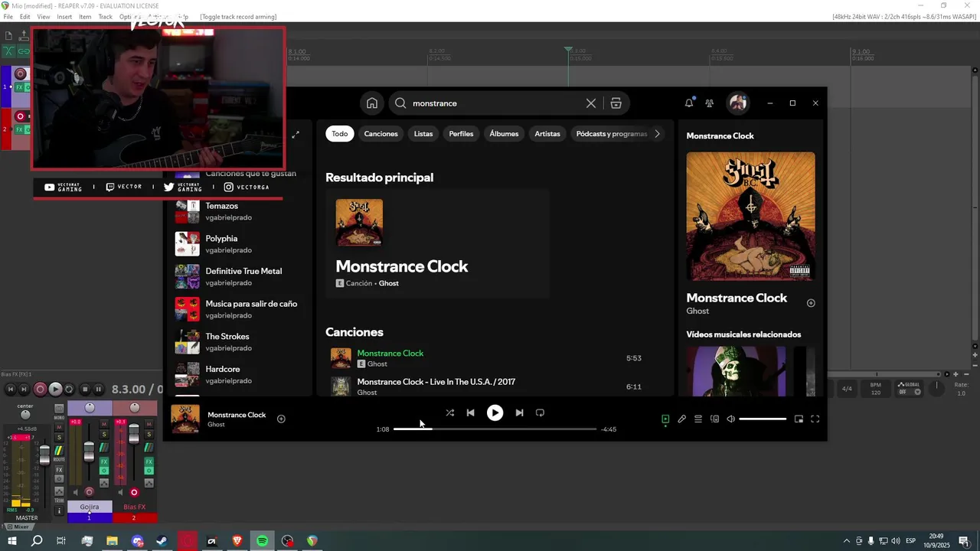
Task: Adjust the Spotify volume slider
Action: 763,419
